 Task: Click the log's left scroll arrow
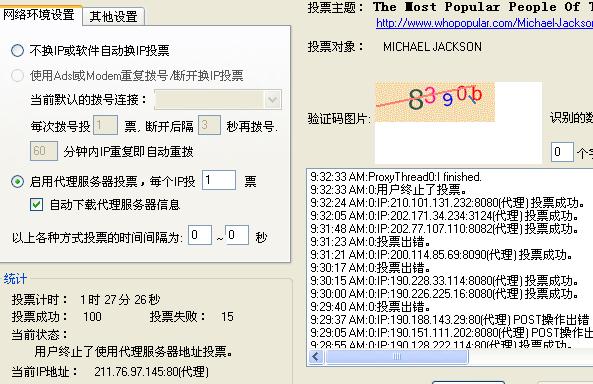316,356
